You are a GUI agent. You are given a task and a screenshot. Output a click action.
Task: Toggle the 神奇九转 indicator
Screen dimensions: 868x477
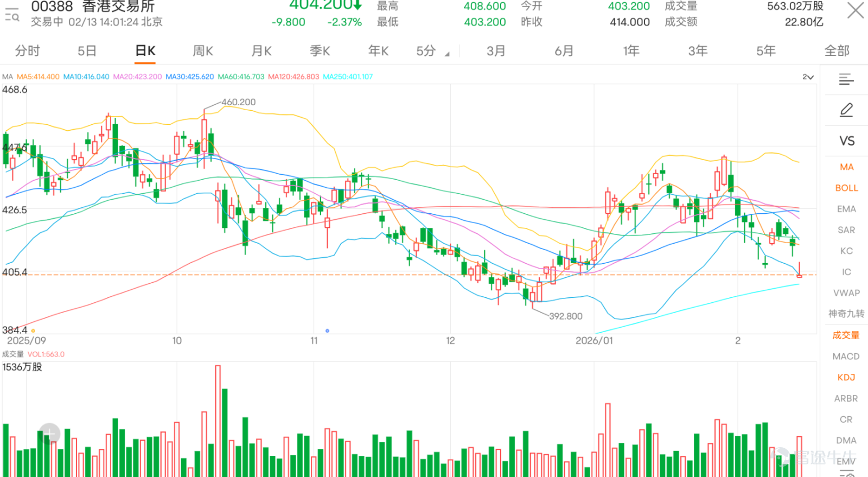pyautogui.click(x=847, y=314)
